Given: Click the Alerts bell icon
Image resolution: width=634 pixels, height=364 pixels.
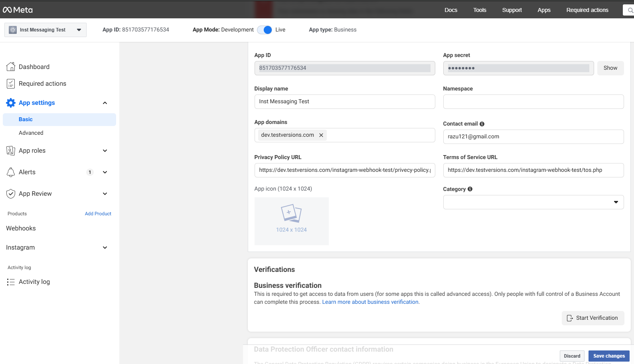Looking at the screenshot, I should 11,172.
